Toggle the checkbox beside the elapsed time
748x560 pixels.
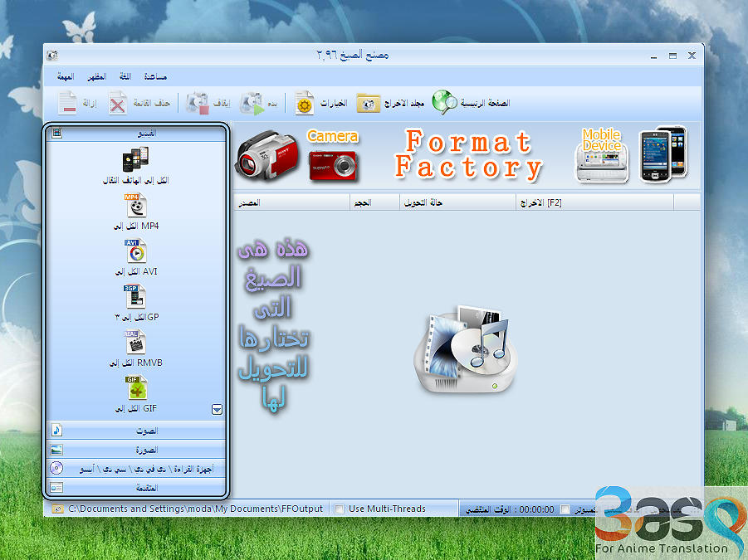[565, 509]
